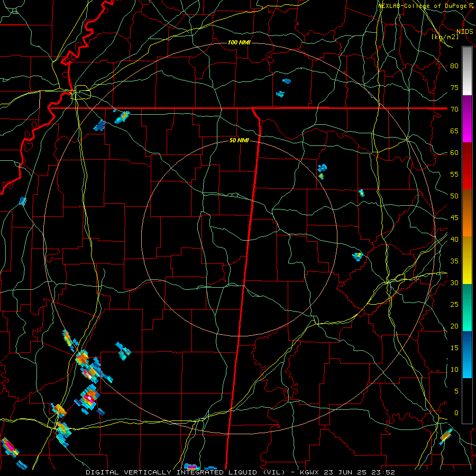Screen dimensions: 476x476
Task: Select the 60 value on the scale
Action: tap(454, 153)
